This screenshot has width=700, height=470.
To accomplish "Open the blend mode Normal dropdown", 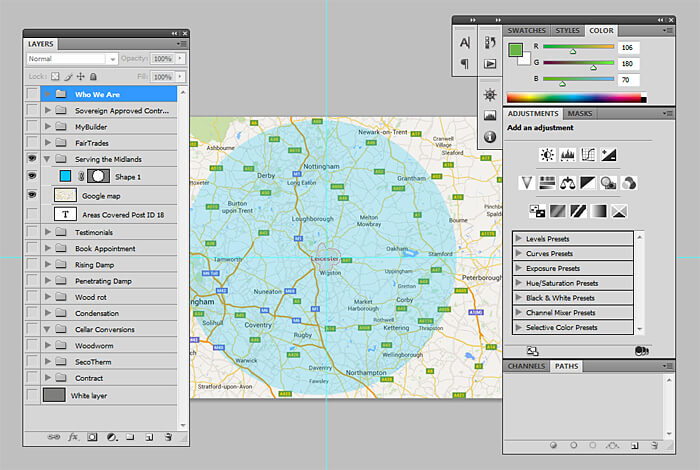I will 72,59.
